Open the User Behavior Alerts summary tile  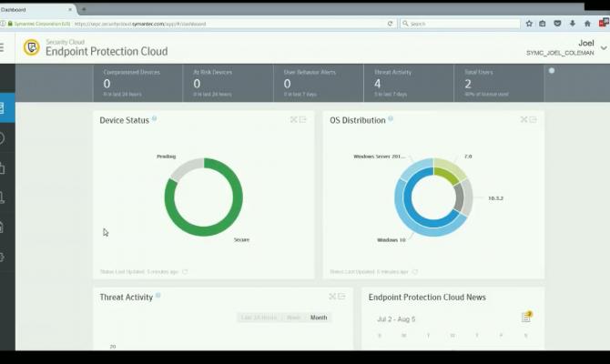tap(319, 83)
